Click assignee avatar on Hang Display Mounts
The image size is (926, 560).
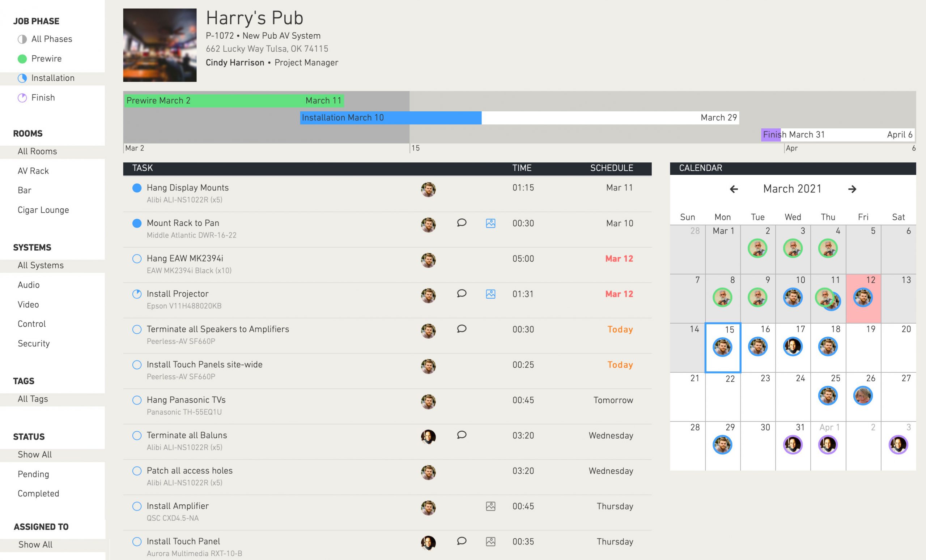point(428,189)
